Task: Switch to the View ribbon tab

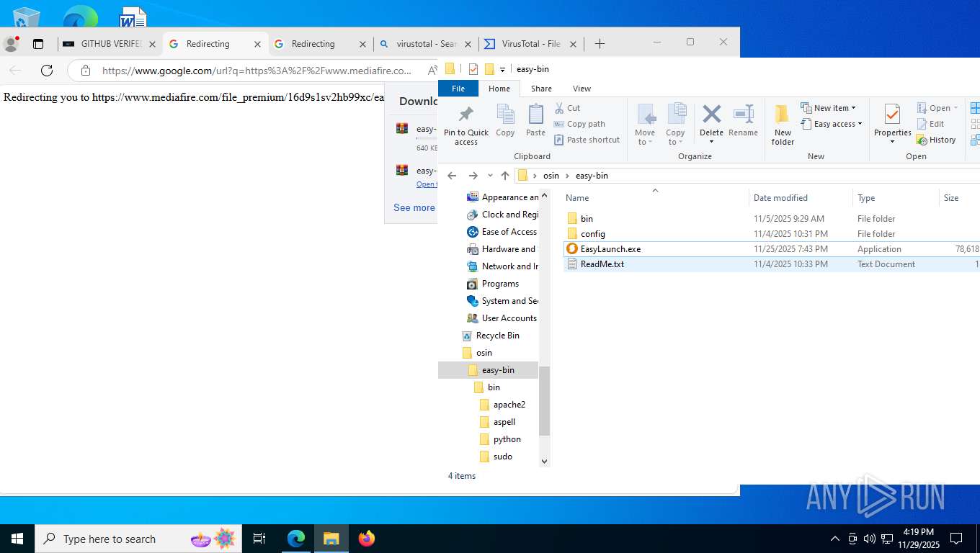Action: 582,89
